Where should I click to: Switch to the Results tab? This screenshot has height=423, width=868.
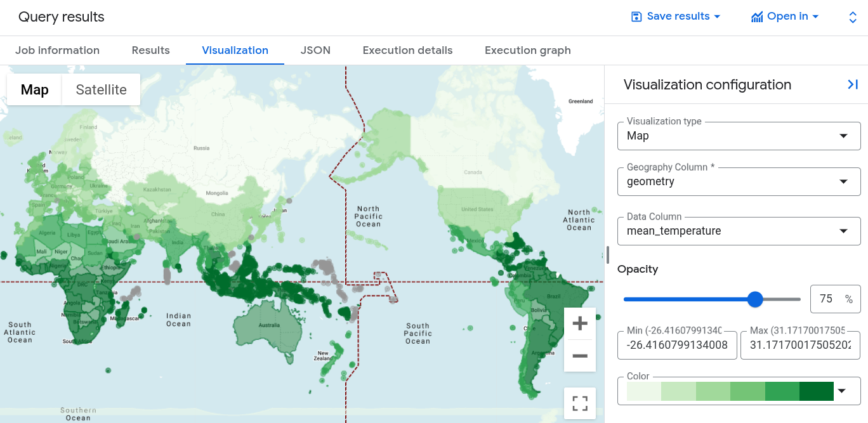point(150,50)
